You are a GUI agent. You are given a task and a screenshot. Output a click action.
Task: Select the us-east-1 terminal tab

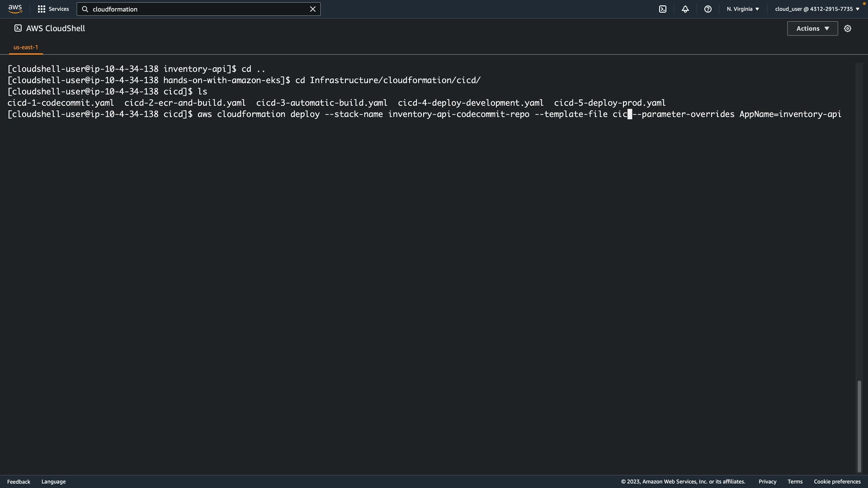(x=26, y=47)
